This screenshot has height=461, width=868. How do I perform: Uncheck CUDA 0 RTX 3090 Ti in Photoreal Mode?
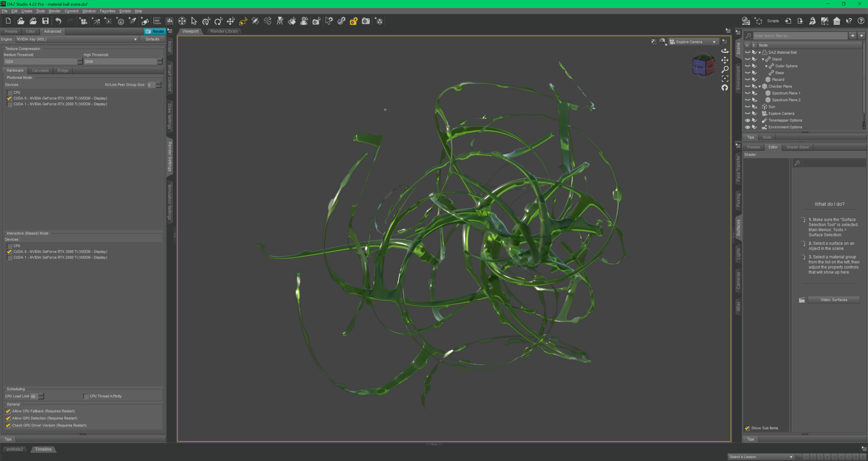(10, 98)
